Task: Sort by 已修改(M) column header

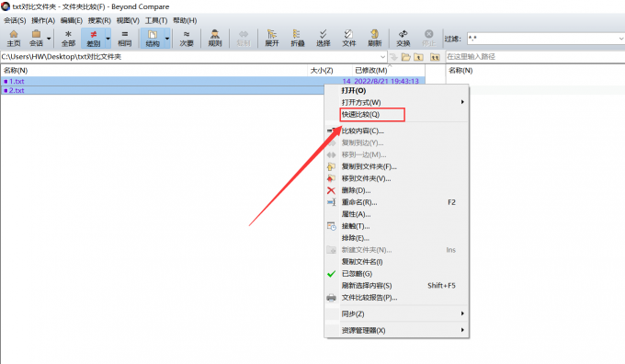Action: point(389,71)
